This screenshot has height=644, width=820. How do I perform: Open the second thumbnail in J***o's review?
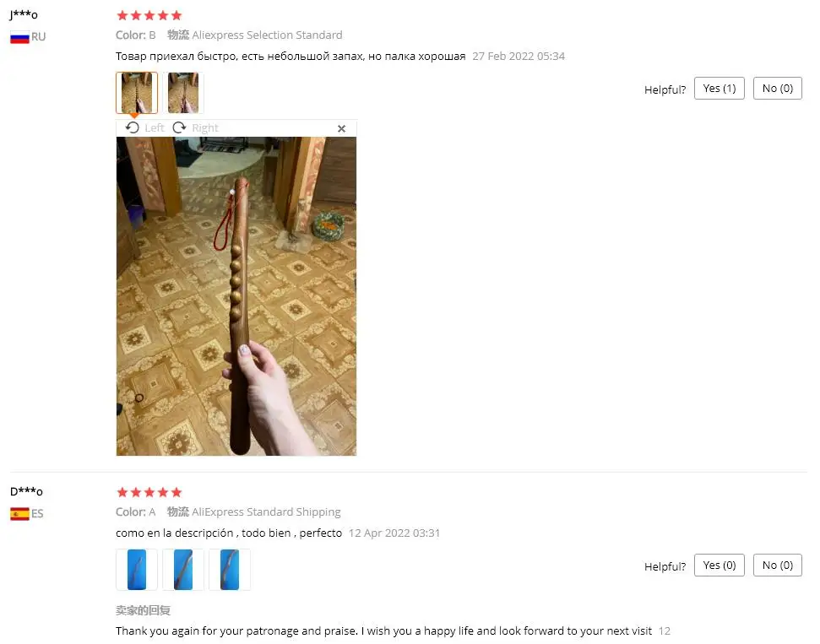click(x=183, y=93)
